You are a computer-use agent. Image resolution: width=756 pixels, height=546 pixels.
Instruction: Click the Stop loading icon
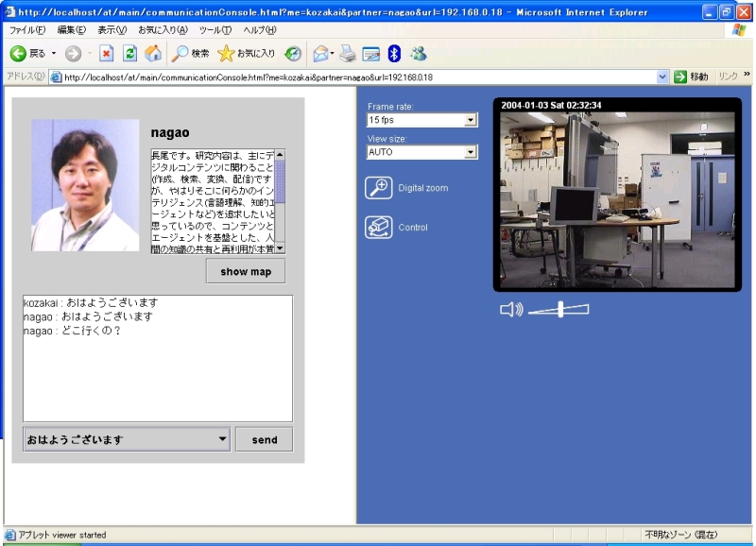coord(107,54)
